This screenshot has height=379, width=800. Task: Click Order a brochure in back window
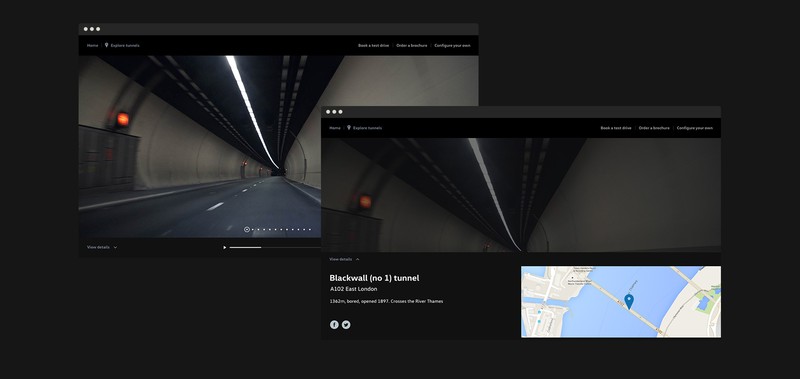click(412, 45)
